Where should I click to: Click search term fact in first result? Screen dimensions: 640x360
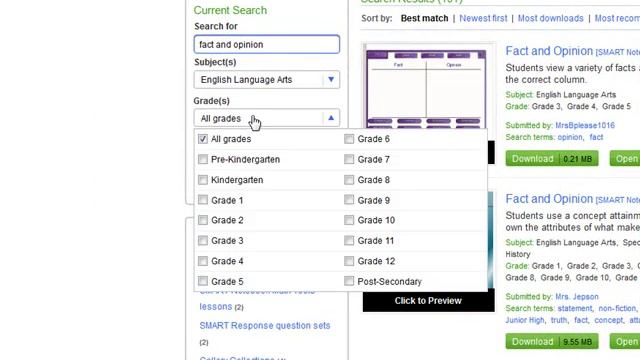pyautogui.click(x=596, y=137)
